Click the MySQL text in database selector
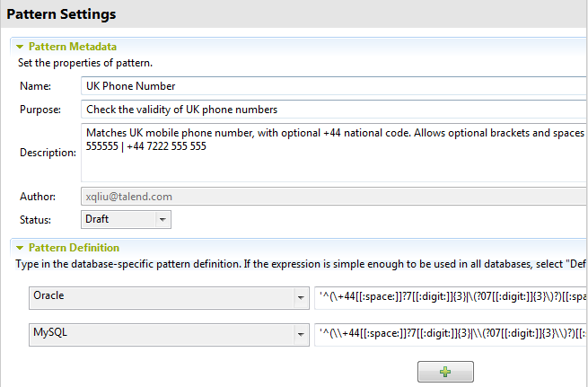 50,334
